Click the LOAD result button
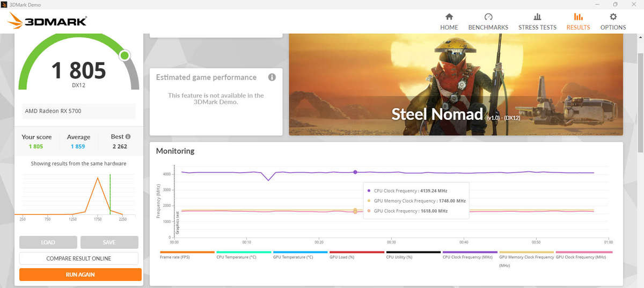644x288 pixels. point(48,242)
